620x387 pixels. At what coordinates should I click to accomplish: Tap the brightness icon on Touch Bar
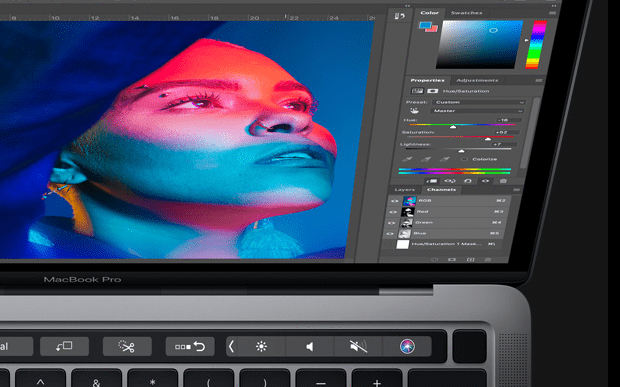click(261, 347)
